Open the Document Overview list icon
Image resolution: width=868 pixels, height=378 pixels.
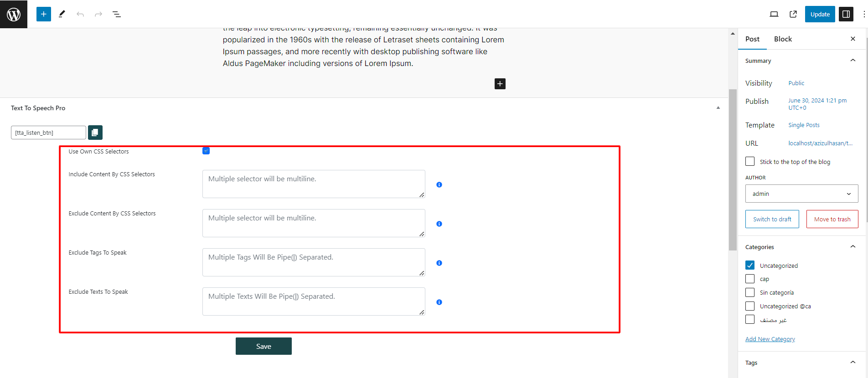[117, 14]
